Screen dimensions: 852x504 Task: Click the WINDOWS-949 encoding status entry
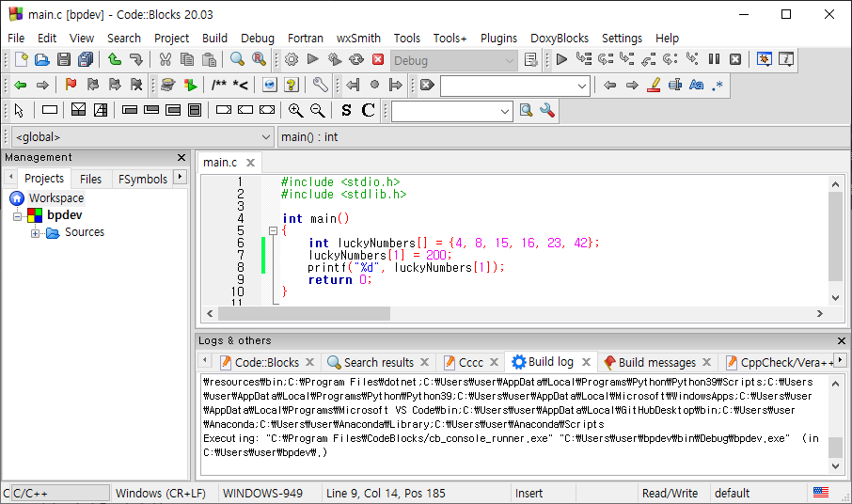coord(263,493)
